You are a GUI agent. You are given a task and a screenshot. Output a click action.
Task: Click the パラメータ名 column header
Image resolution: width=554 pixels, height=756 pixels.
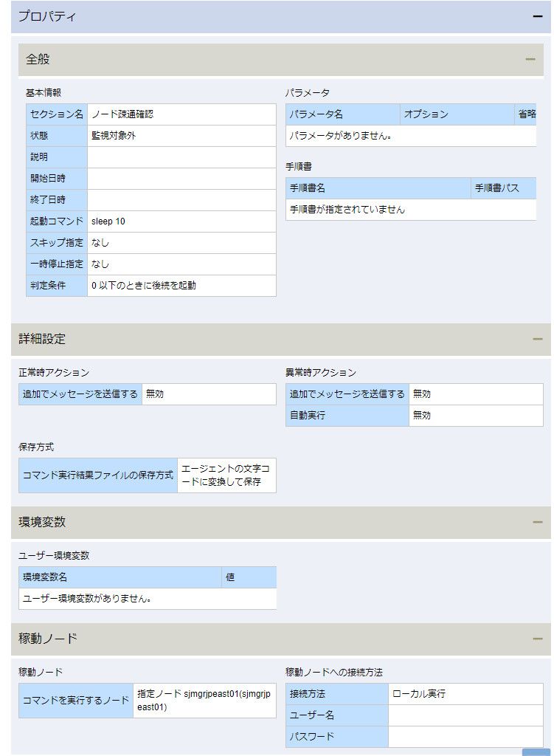point(342,114)
